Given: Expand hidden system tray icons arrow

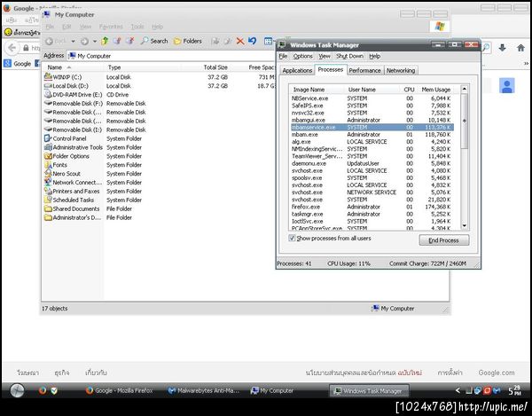Looking at the screenshot, I should pyautogui.click(x=458, y=390).
